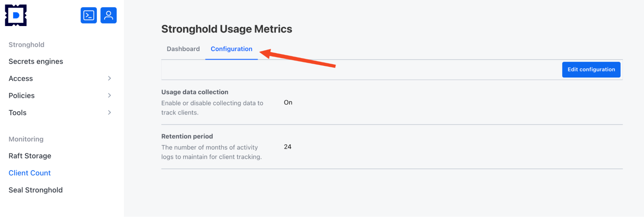
Task: Click the Stronghold Usage Metrics heading
Action: [226, 29]
